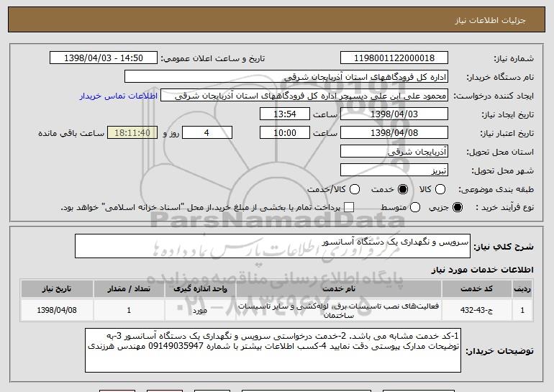
Task: Click the creation time field 13:54
Action: point(285,114)
